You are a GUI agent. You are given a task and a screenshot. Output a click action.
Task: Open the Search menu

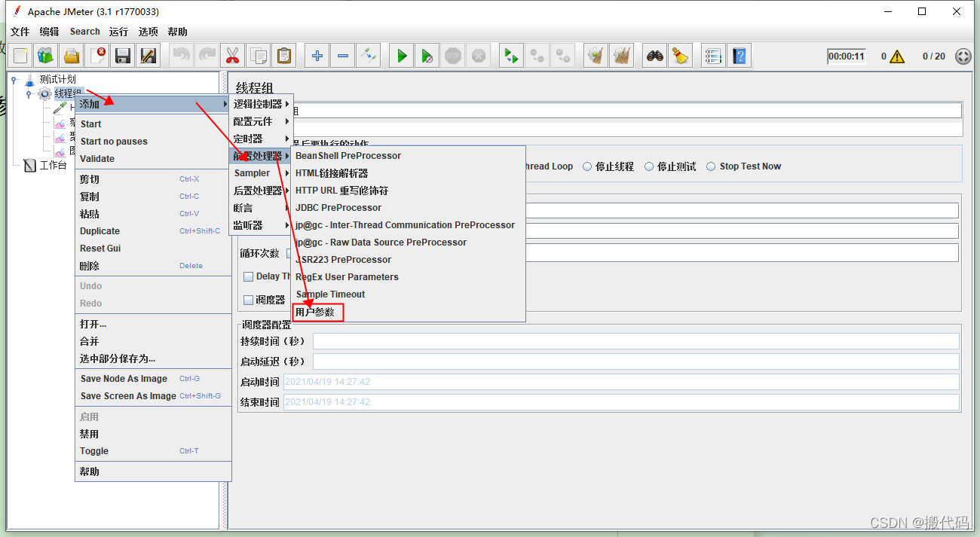pos(85,32)
